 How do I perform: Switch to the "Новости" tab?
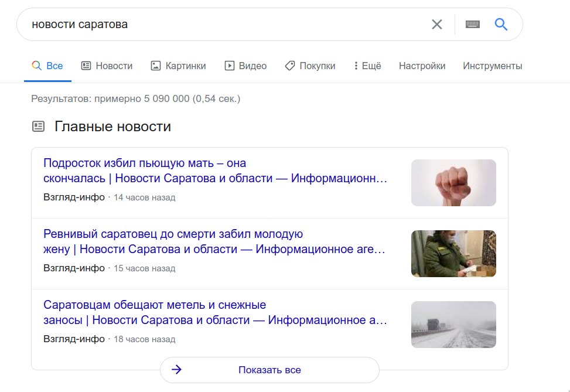pyautogui.click(x=107, y=66)
